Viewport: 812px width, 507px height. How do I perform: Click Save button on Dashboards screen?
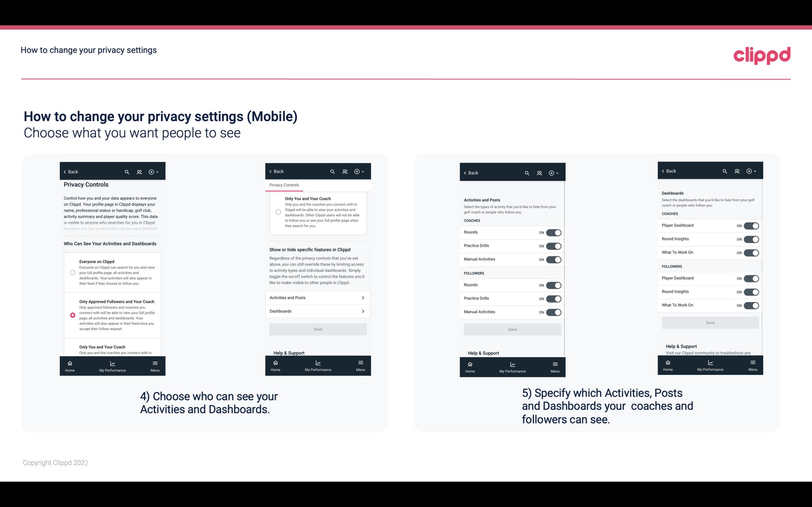pyautogui.click(x=710, y=323)
